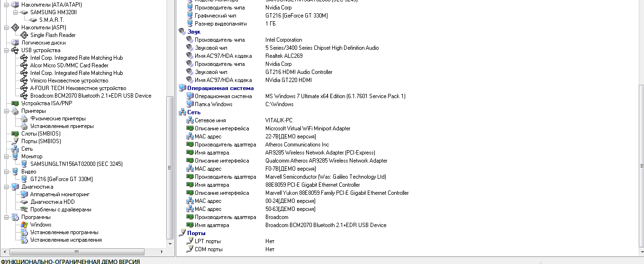
Task: Click 'Atheros Communications Inc' manufacturer value
Action: click(297, 145)
